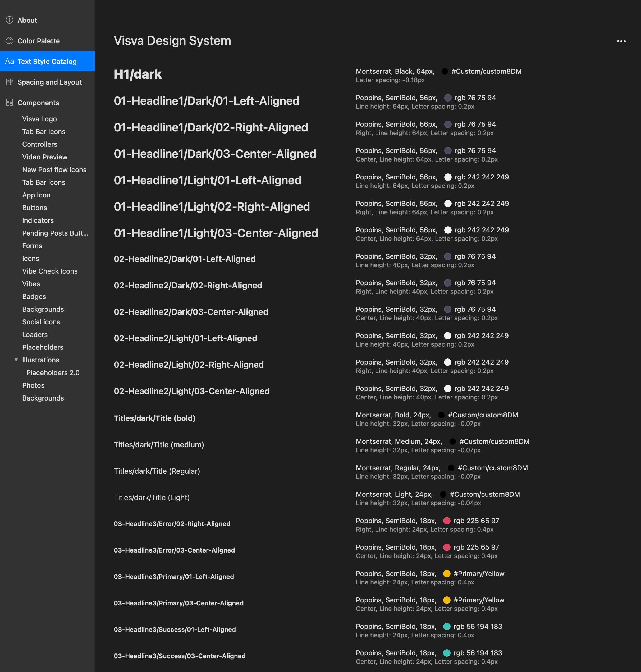The image size is (641, 672).
Task: Open the Spacing and Layout section
Action: coord(49,82)
